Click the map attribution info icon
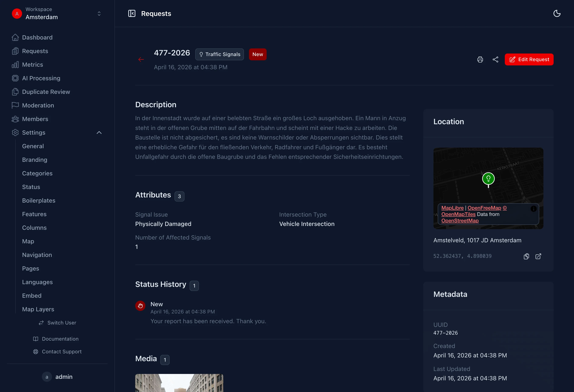 pos(533,209)
